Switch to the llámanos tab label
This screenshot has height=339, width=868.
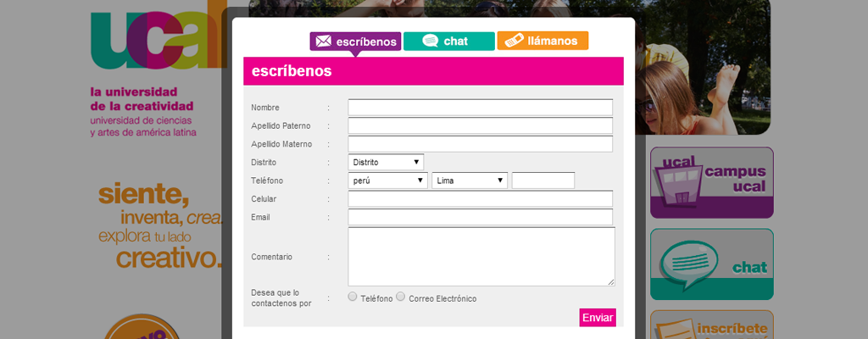(552, 41)
